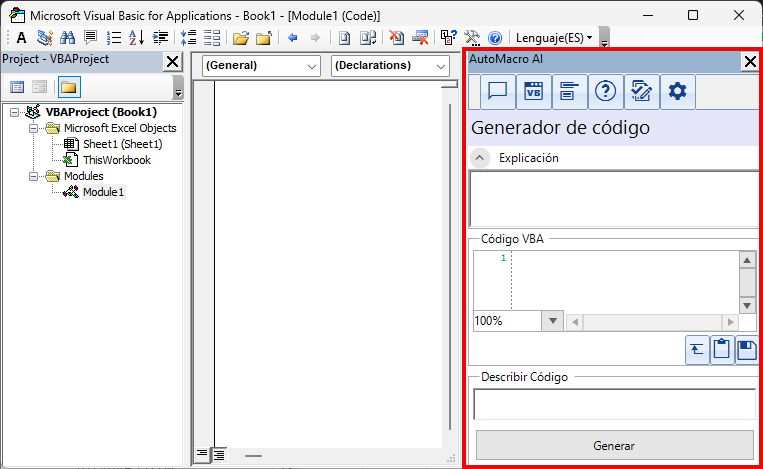This screenshot has height=469, width=763.
Task: Click inside the Module1 code editor area
Action: coord(328,263)
